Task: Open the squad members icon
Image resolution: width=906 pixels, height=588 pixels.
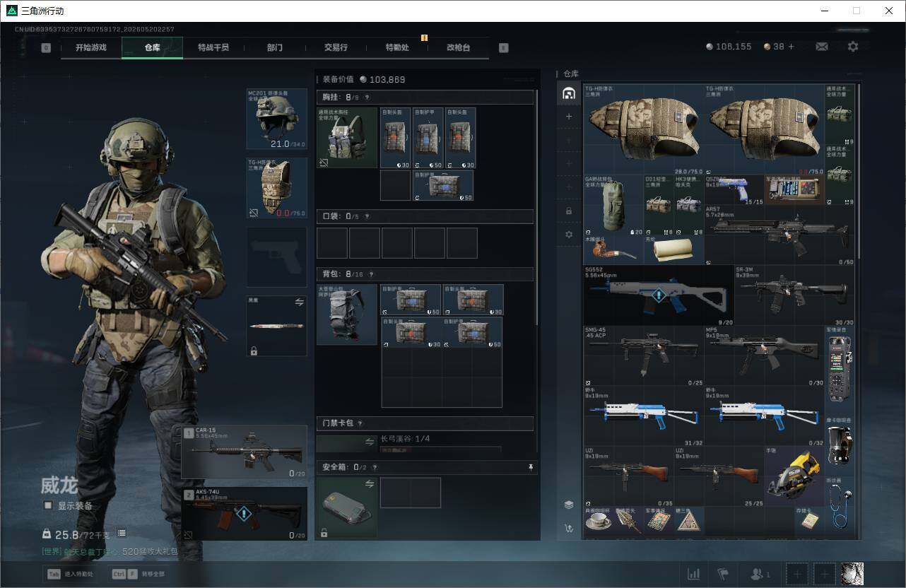Action: click(760, 574)
